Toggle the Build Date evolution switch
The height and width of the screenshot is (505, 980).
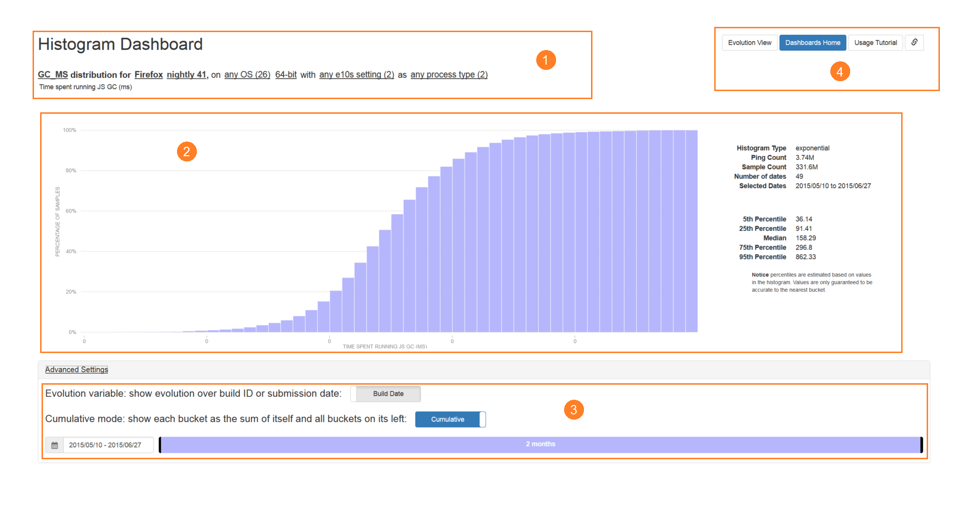coord(386,394)
